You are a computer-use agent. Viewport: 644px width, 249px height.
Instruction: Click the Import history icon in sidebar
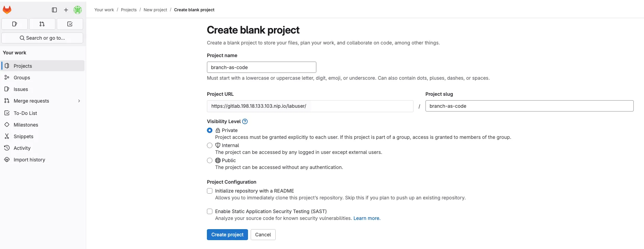(x=7, y=159)
